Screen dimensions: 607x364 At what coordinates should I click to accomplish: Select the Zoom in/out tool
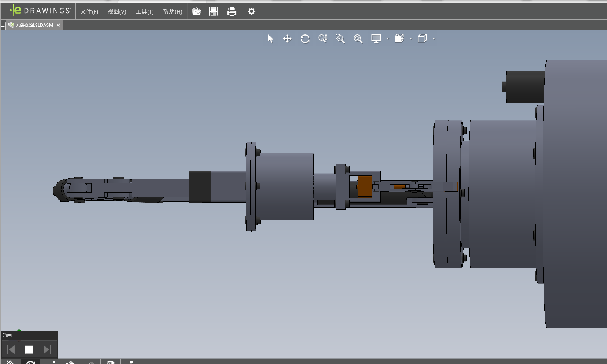[x=323, y=38]
